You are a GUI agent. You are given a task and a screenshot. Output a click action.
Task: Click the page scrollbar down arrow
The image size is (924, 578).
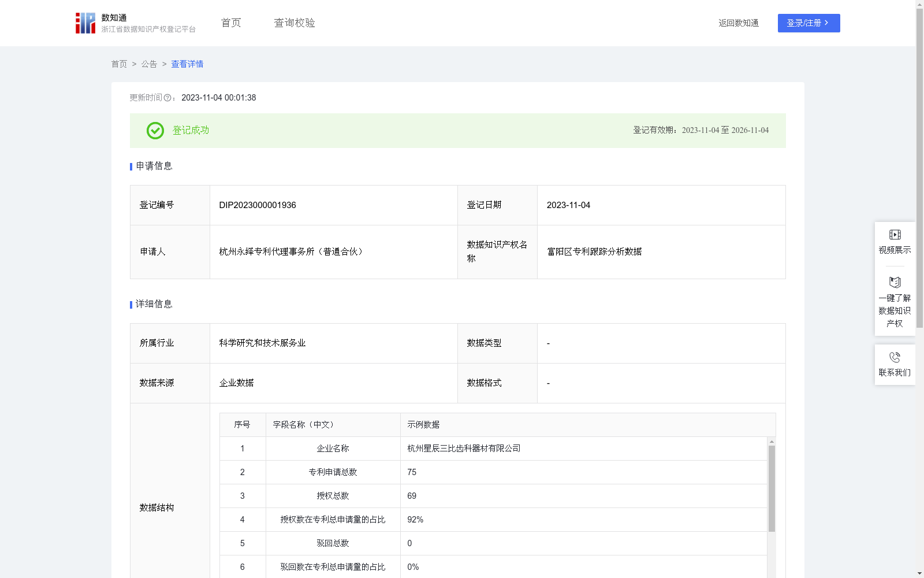(919, 573)
